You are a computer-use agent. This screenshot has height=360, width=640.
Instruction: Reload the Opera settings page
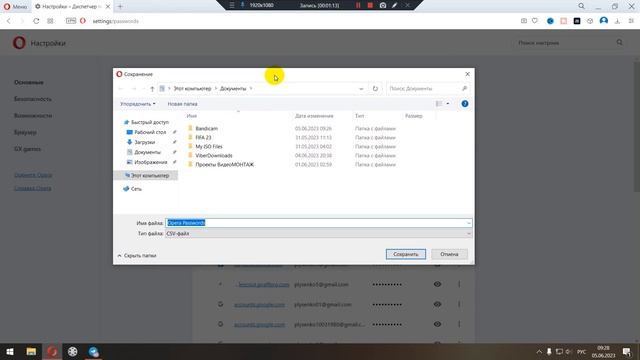(x=36, y=21)
